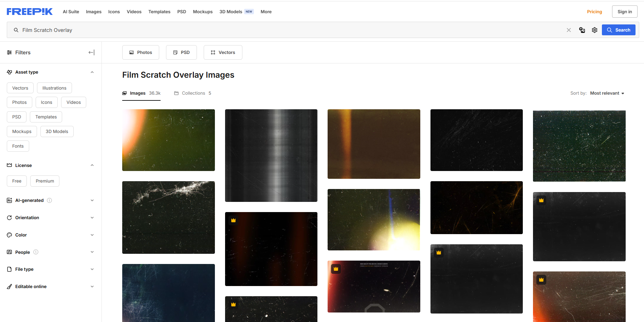
Task: Click the Asset type icon
Action: [10, 72]
